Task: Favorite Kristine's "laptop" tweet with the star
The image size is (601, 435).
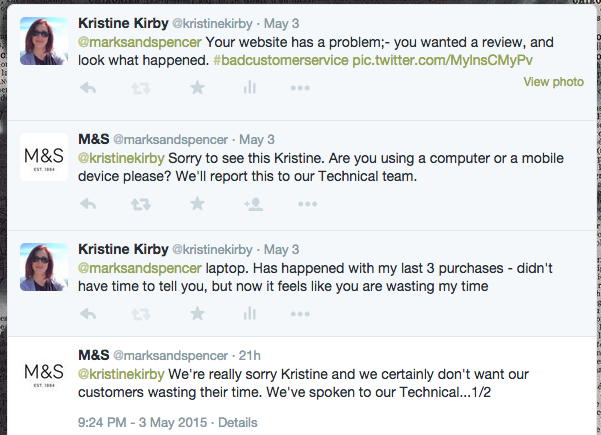Action: click(197, 314)
